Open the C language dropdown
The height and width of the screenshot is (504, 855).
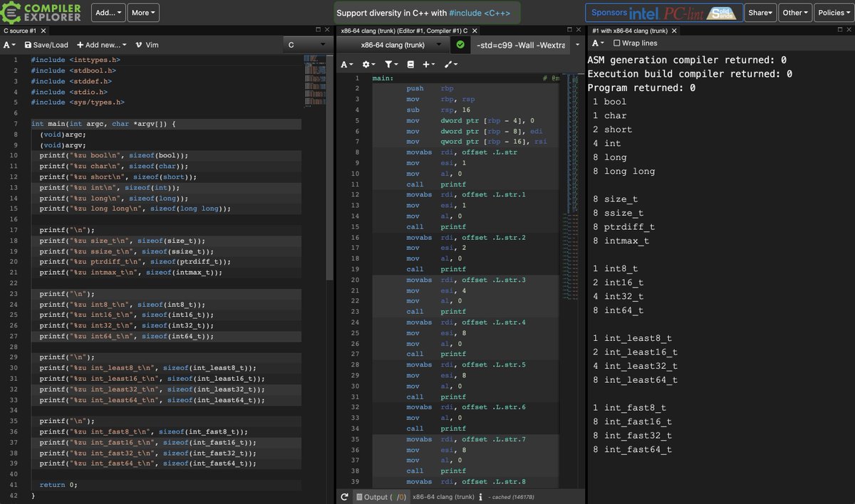(x=307, y=45)
